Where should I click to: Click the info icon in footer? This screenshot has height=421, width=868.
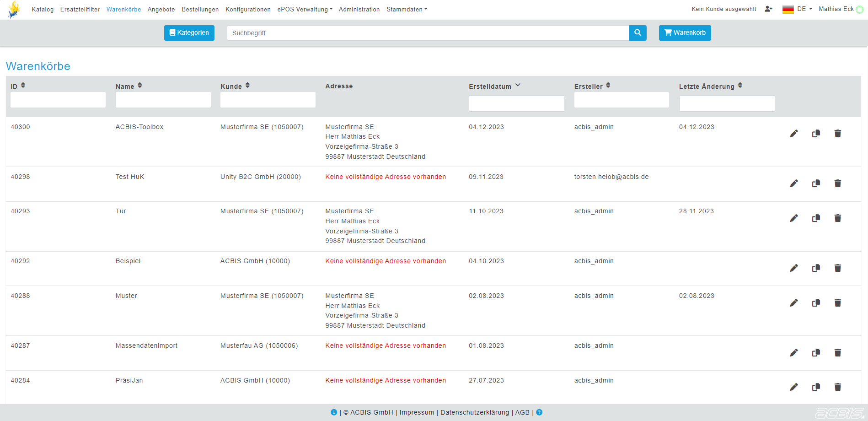coord(334,412)
